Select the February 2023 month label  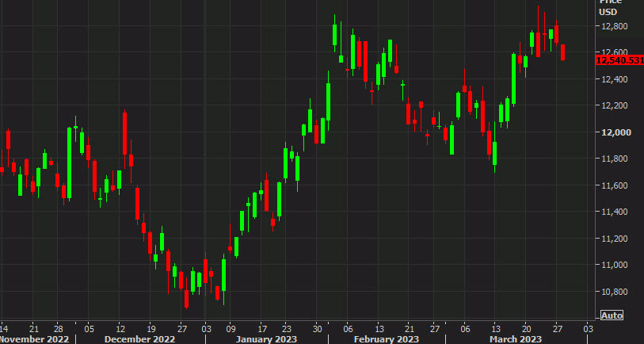[386, 338]
